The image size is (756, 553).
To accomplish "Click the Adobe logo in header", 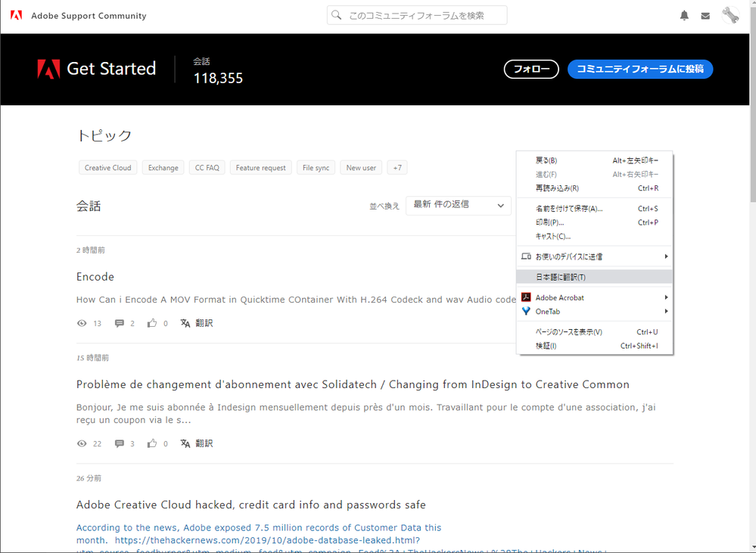I will (x=17, y=15).
